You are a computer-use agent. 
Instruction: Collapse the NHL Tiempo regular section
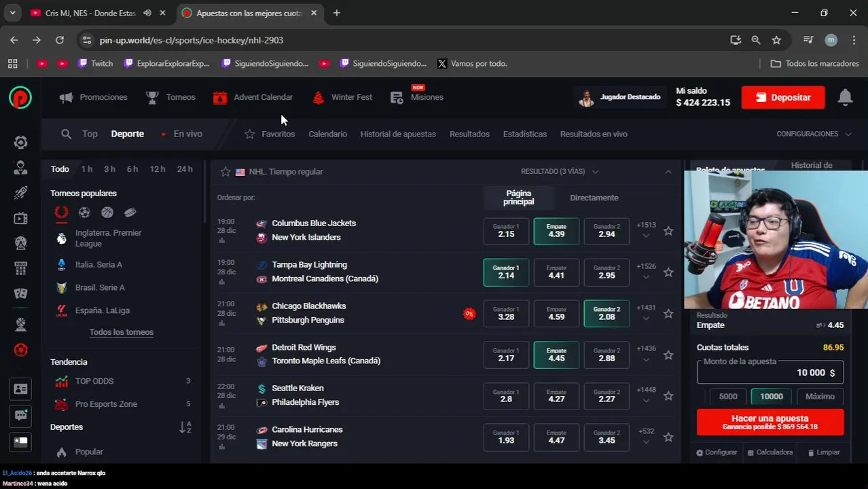pos(668,172)
